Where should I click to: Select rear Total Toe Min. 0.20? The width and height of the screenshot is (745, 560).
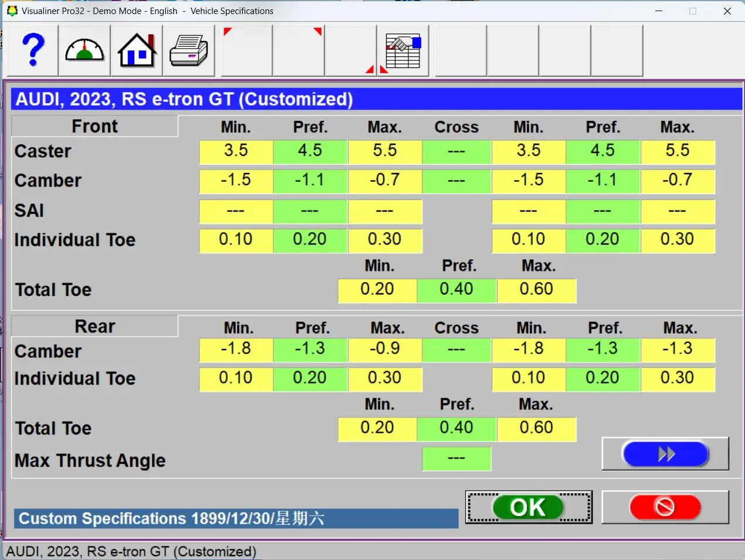(377, 429)
